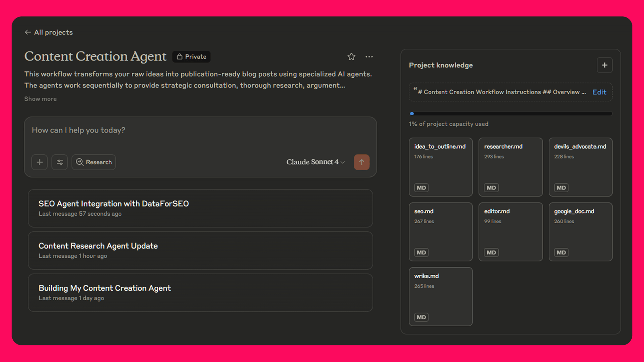This screenshot has height=362, width=644.
Task: Star the Content Creation Agent project
Action: pos(351,57)
